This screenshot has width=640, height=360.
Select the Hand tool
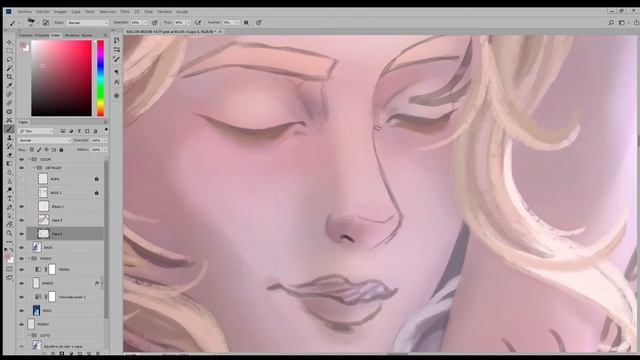pyautogui.click(x=9, y=225)
